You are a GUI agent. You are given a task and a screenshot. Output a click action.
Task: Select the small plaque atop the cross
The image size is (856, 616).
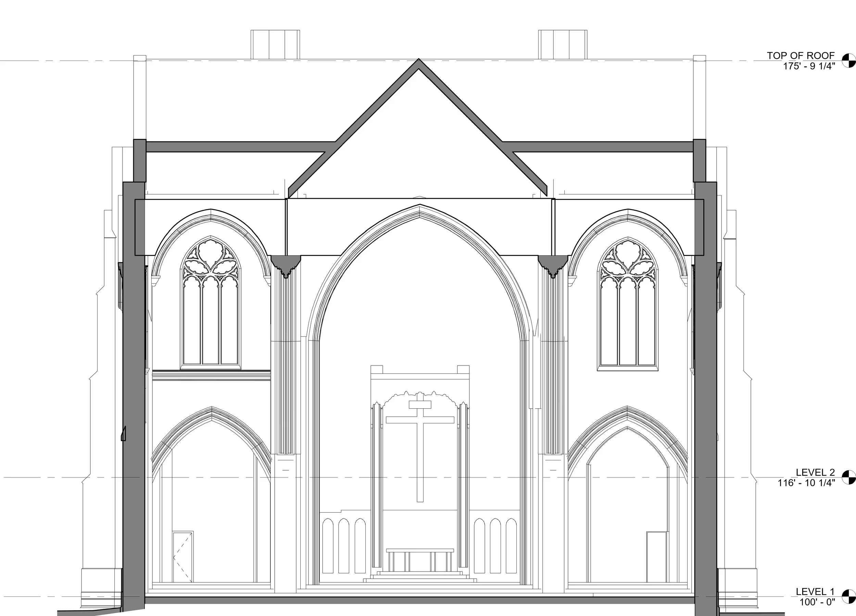point(420,405)
